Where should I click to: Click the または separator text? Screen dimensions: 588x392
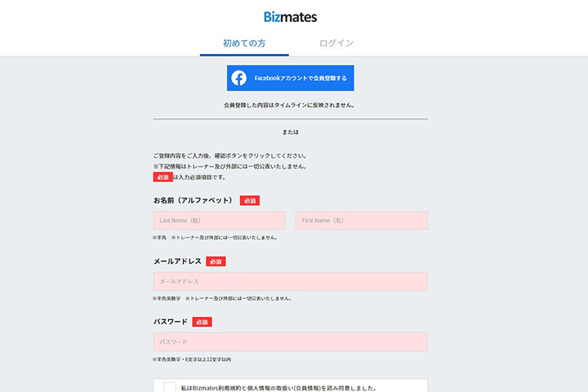[290, 132]
